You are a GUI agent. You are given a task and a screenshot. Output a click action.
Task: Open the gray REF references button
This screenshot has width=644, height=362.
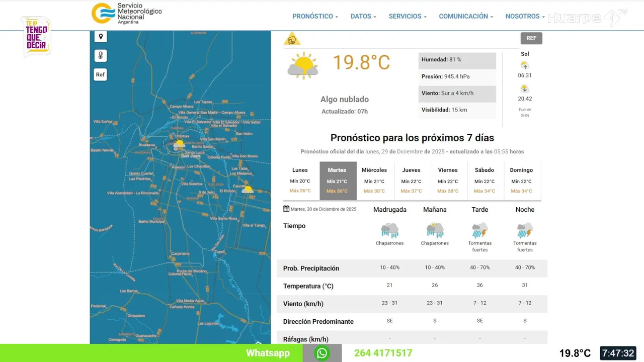coord(531,38)
